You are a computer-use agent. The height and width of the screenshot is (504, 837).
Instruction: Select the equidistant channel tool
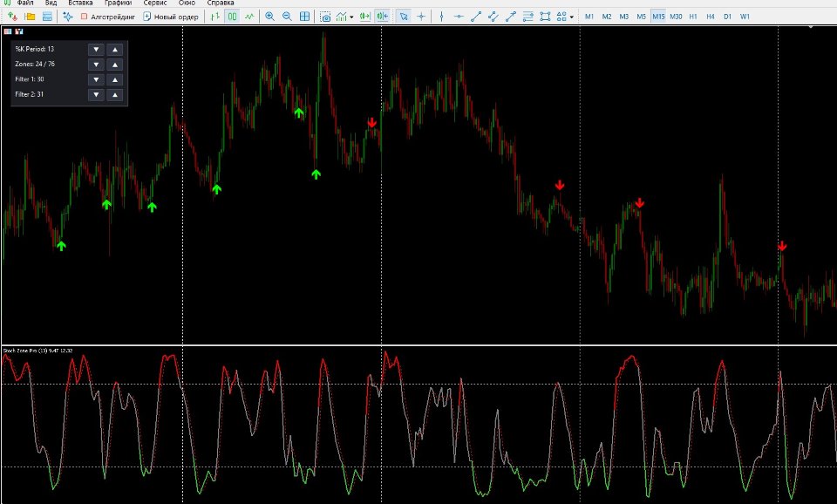[493, 17]
